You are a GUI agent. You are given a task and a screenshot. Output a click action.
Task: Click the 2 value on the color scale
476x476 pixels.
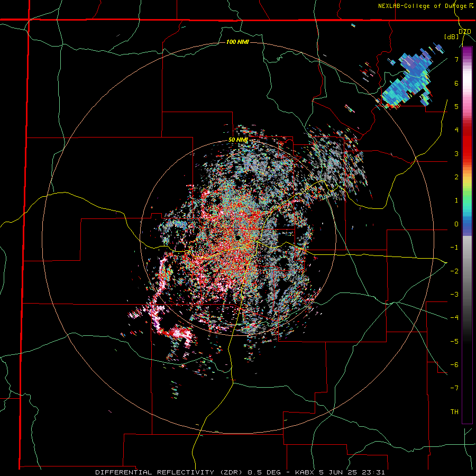[456, 177]
